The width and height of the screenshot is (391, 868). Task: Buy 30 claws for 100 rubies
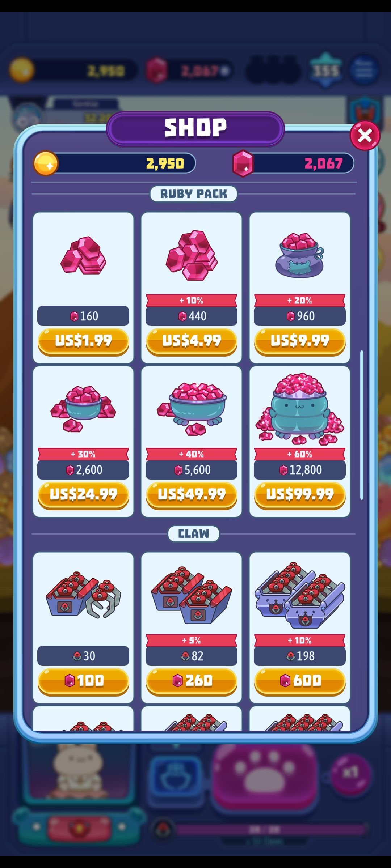(83, 681)
